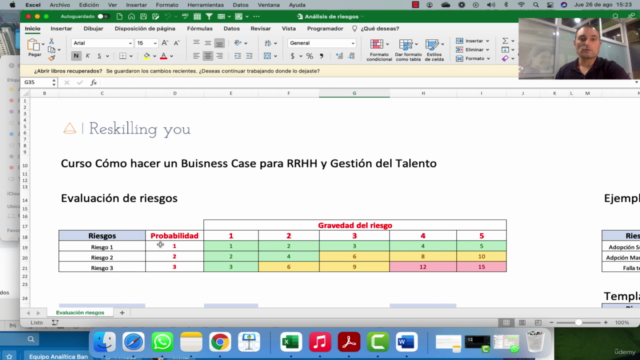This screenshot has width=640, height=360.
Task: Apply currency format with dollar icon
Action: point(292,56)
